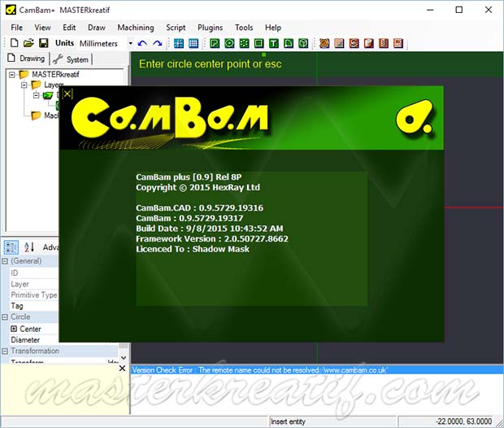Close the About splash with yellow X
The width and height of the screenshot is (504, 428).
click(67, 94)
